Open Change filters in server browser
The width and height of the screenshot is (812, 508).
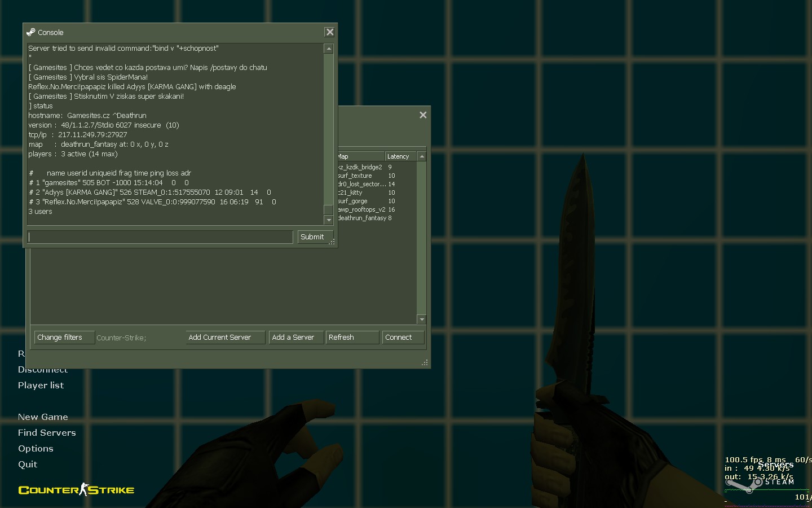point(64,338)
